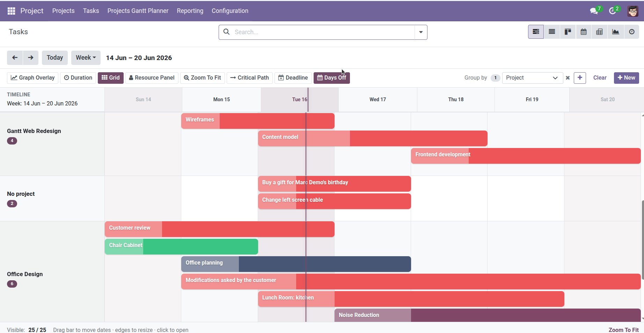This screenshot has width=644, height=333.
Task: Open the Group by Project select
Action: (532, 78)
